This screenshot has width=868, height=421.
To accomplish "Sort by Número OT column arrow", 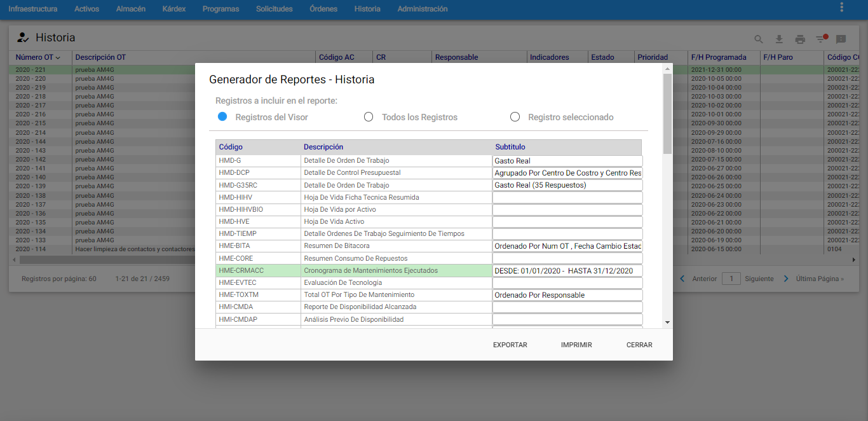I will tap(58, 58).
